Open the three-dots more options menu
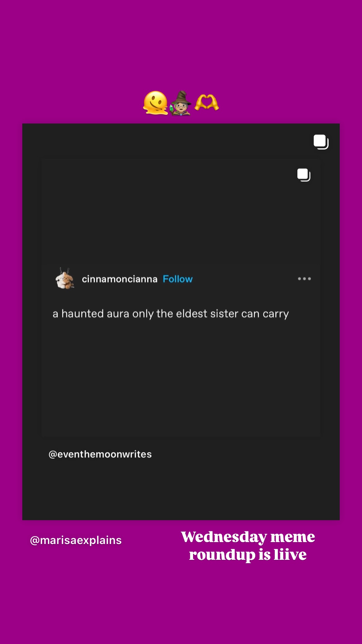 304,279
